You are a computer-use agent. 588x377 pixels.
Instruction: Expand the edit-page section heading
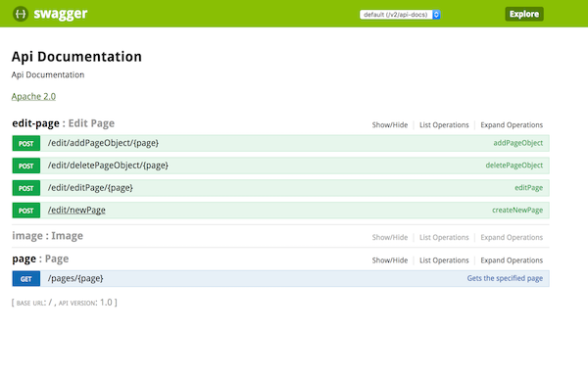63,123
